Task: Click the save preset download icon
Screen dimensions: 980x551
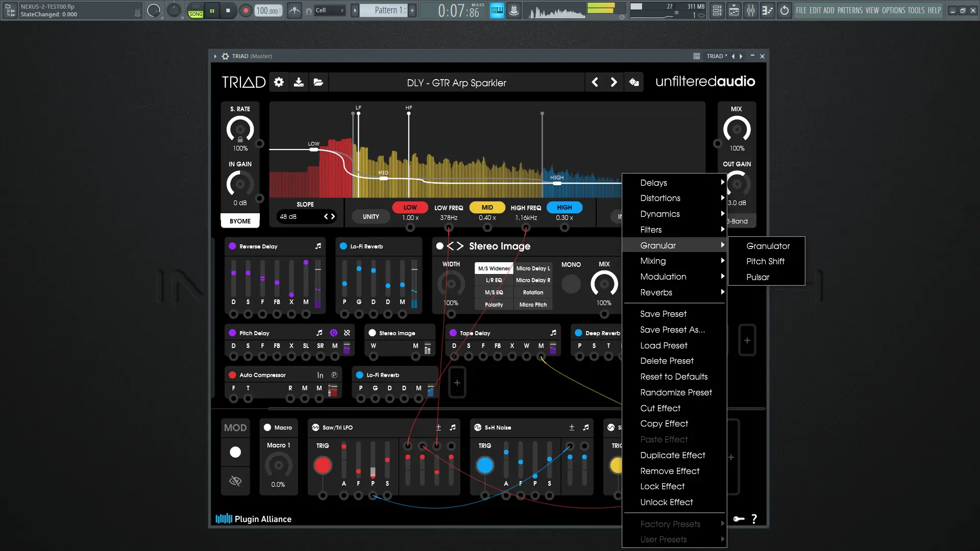Action: coord(299,82)
